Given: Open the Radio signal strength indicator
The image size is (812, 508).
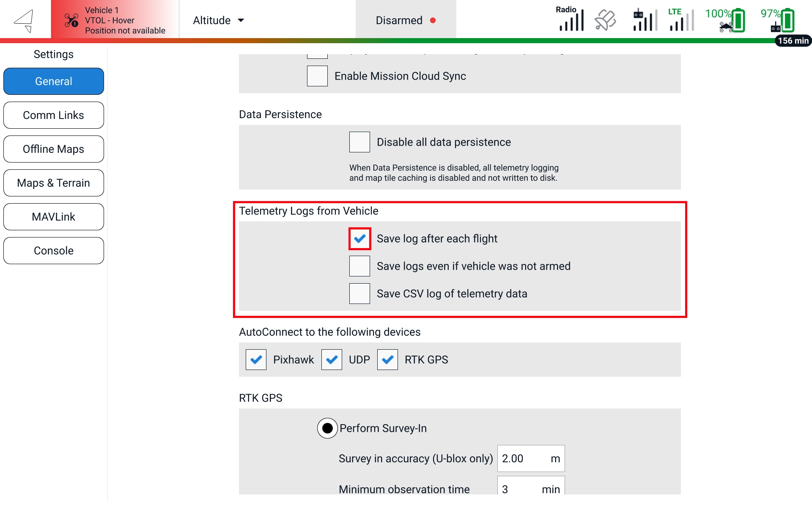Looking at the screenshot, I should pos(571,20).
